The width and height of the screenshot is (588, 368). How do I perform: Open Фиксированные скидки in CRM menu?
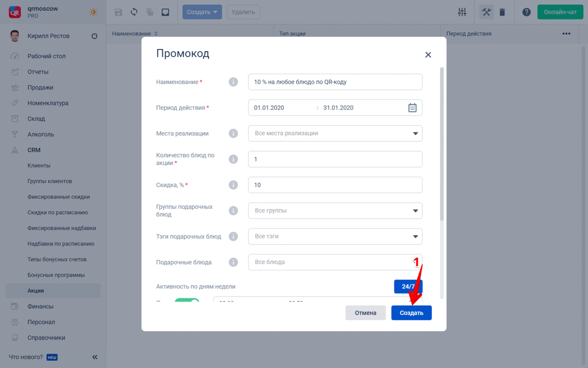59,197
